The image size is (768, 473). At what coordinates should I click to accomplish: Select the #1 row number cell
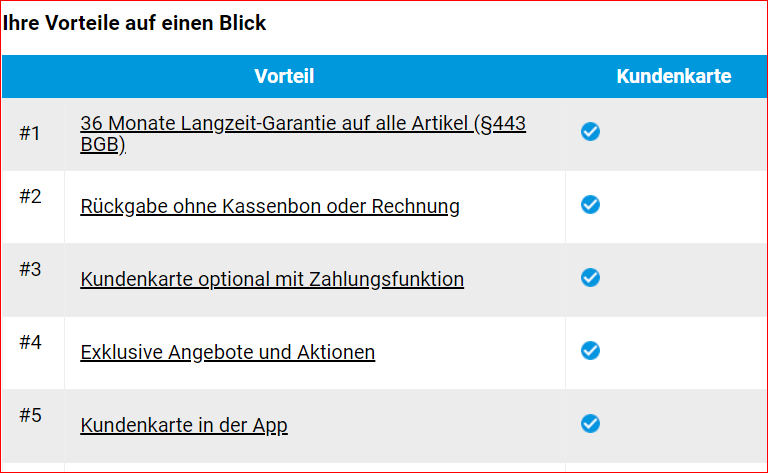(30, 132)
